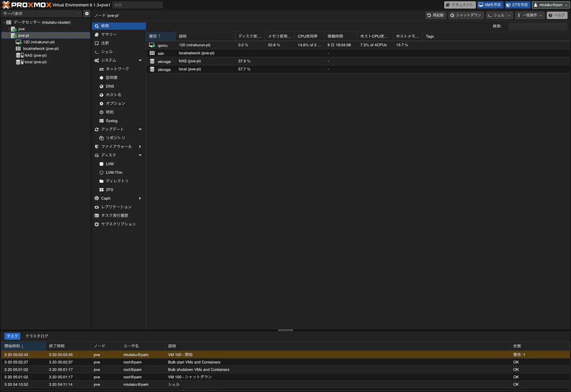Switch to the クラスタログ tab

click(x=37, y=336)
